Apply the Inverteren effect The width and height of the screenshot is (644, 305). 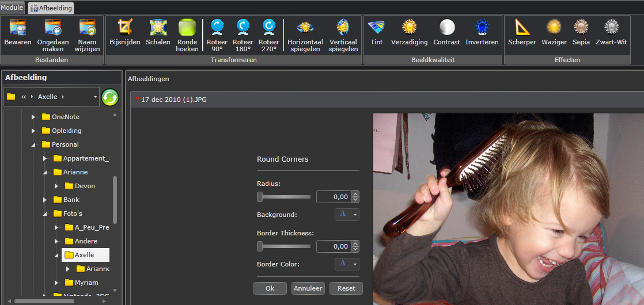482,27
